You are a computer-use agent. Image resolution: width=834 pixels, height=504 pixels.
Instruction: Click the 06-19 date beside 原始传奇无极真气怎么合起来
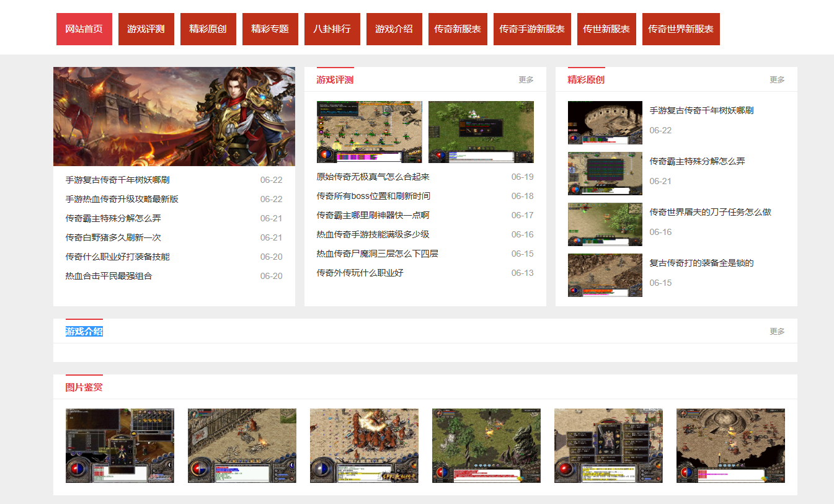pos(523,177)
